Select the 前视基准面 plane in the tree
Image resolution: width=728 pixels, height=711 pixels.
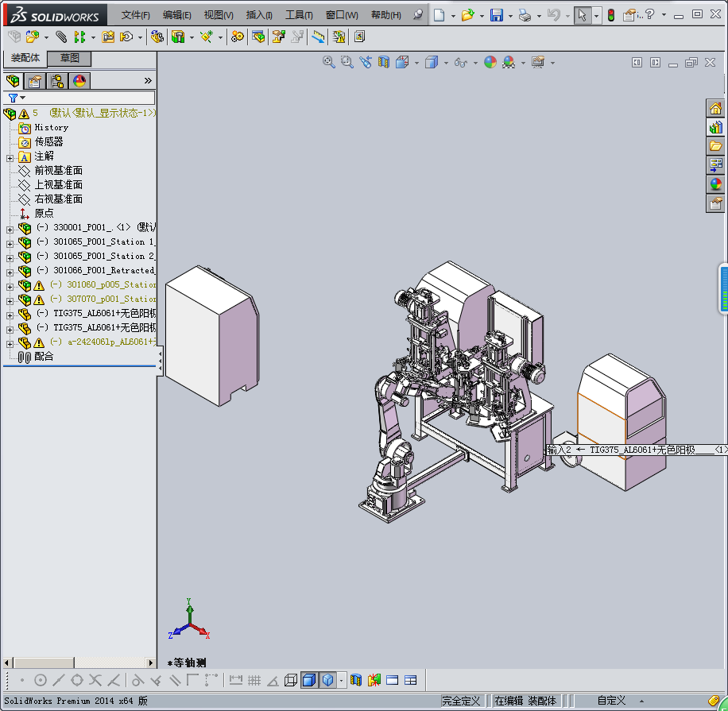pos(58,170)
